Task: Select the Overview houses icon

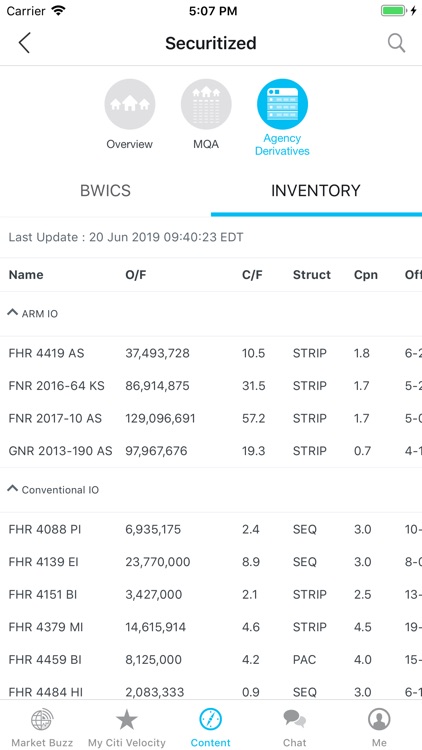Action: click(x=130, y=104)
